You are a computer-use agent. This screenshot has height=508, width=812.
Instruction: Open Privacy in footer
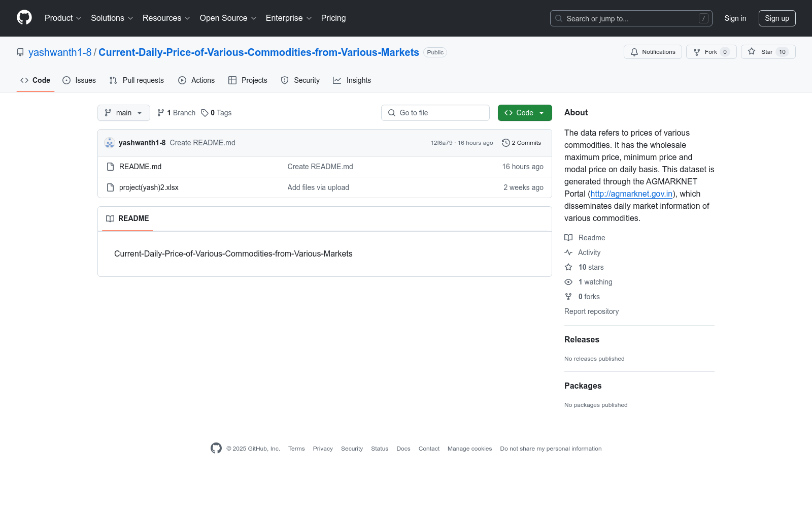323,449
